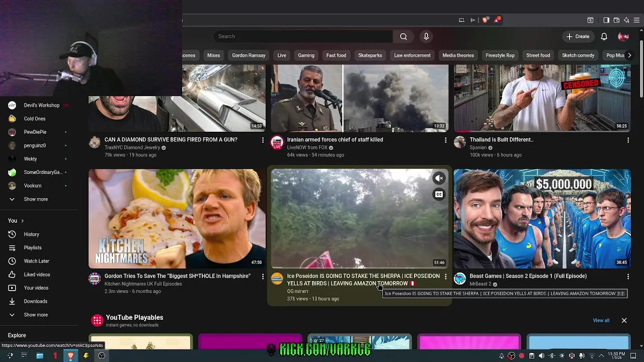The image size is (644, 362).
Task: Open the Brave Wallet icon
Action: click(616, 20)
